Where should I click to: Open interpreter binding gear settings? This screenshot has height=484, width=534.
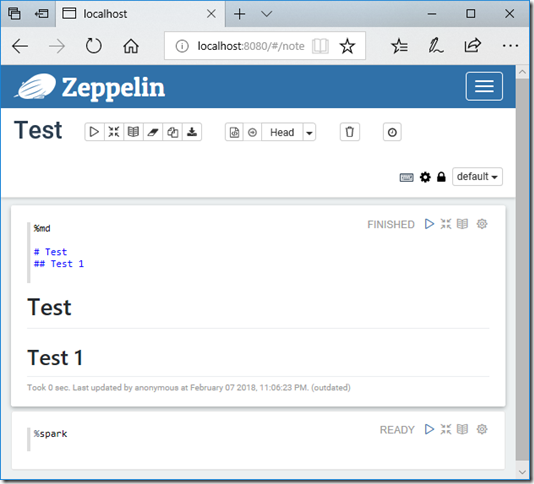click(x=425, y=177)
